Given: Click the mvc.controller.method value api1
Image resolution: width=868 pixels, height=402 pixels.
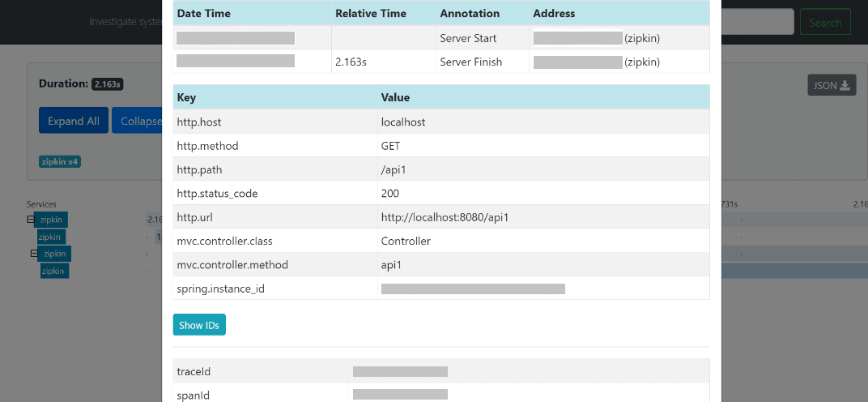Looking at the screenshot, I should coord(391,265).
